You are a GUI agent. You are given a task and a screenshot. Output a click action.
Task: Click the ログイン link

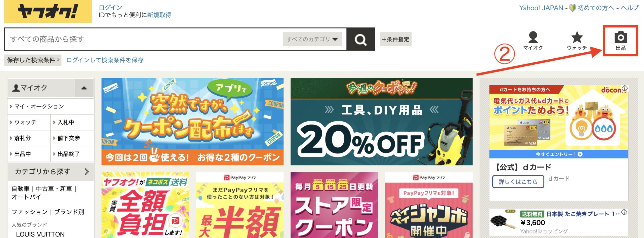(x=110, y=8)
